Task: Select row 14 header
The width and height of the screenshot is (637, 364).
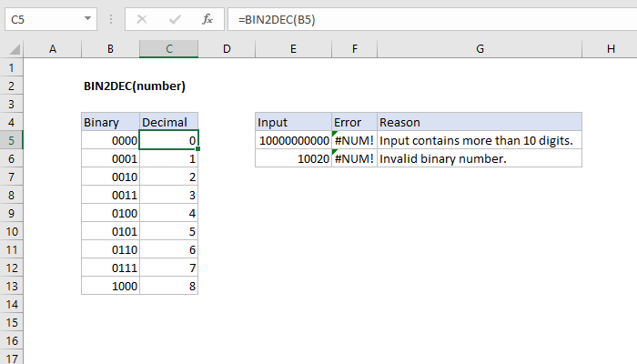Action: (11, 304)
